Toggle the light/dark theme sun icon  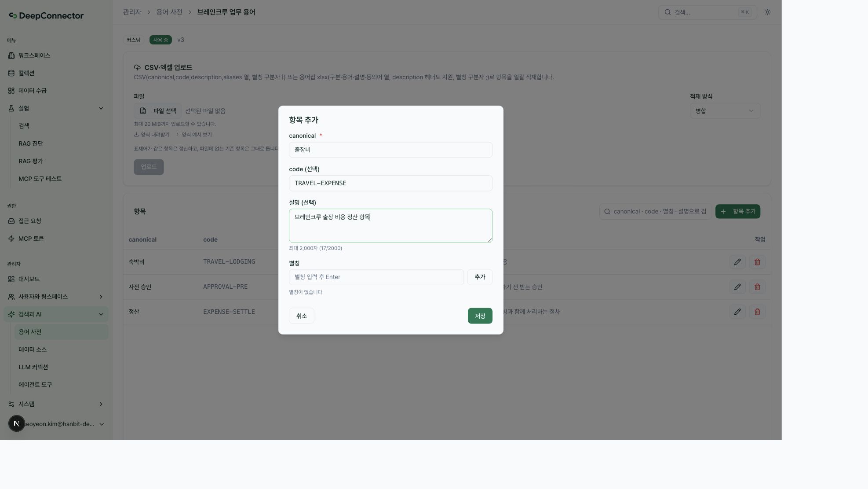pos(767,12)
